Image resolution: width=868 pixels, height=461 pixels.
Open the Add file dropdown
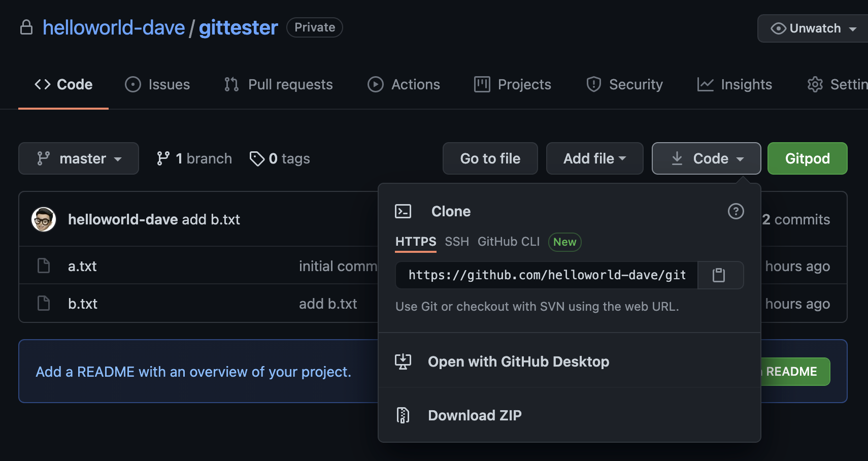[x=594, y=158]
